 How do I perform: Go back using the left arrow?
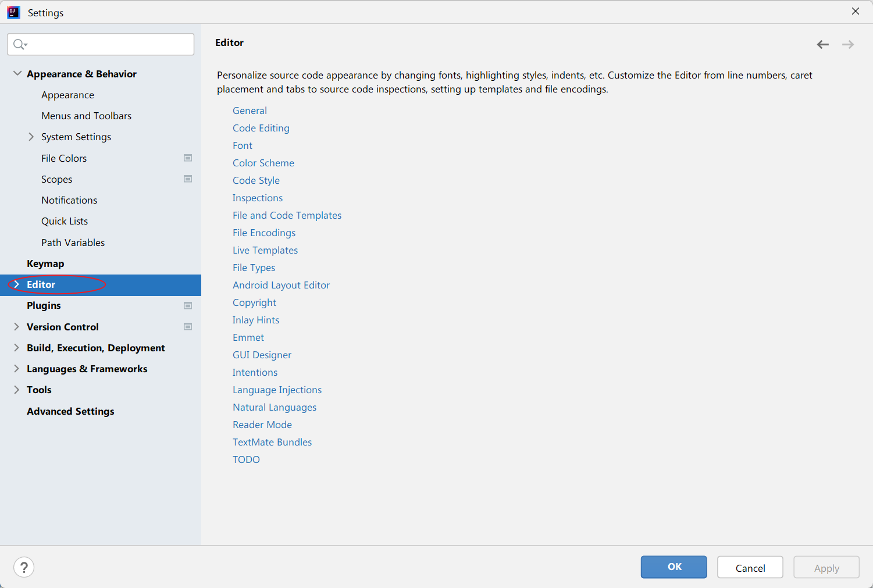pos(822,44)
